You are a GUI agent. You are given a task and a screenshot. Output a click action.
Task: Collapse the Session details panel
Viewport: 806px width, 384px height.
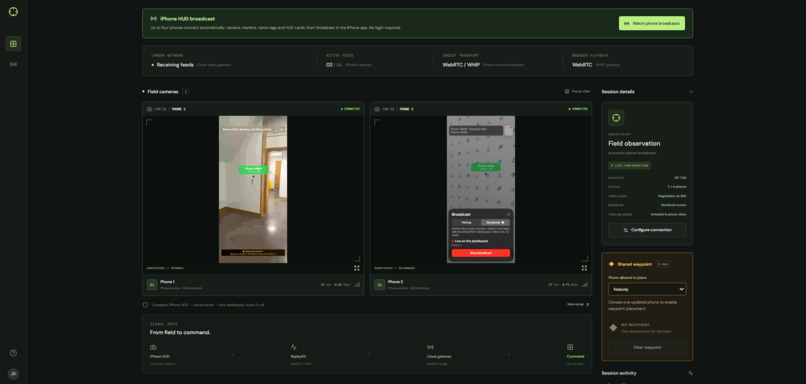(691, 92)
